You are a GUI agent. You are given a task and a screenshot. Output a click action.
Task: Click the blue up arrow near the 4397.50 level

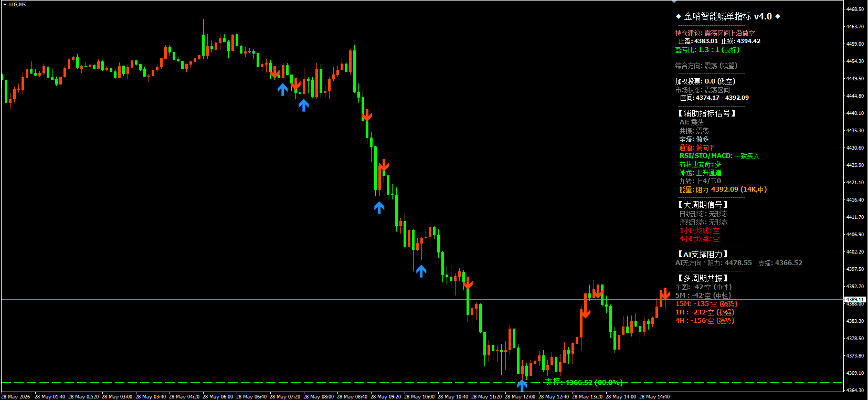(x=421, y=271)
